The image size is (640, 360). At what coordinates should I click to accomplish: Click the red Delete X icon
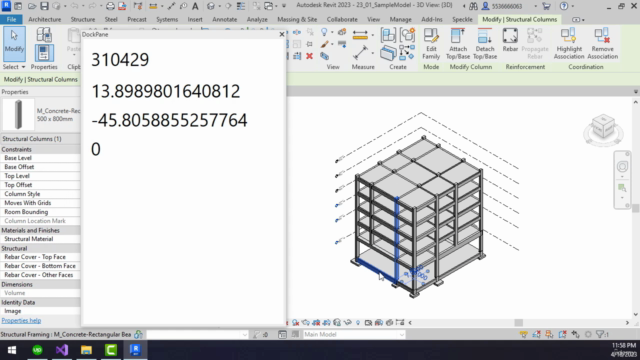(309, 56)
